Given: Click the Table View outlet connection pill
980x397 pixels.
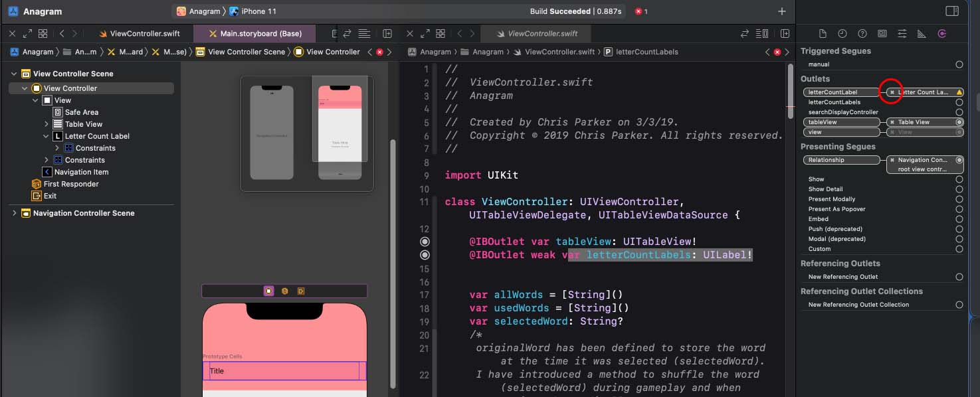Looking at the screenshot, I should 926,122.
